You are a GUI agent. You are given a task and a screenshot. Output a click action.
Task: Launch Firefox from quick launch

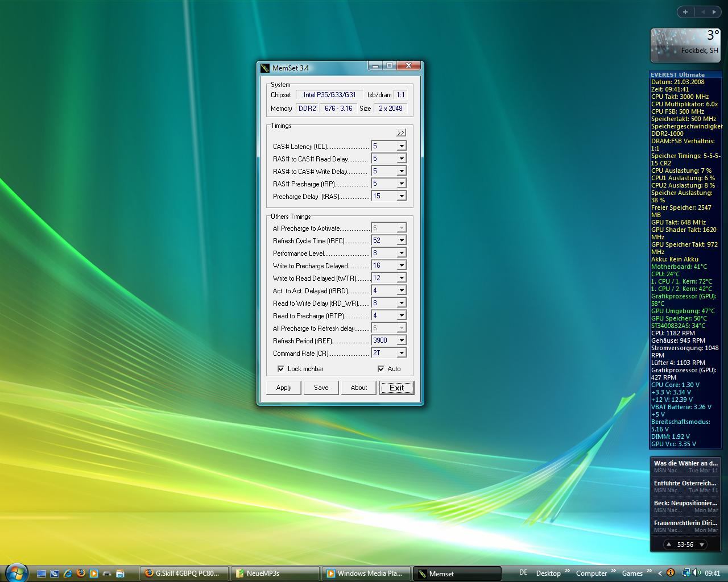point(81,573)
